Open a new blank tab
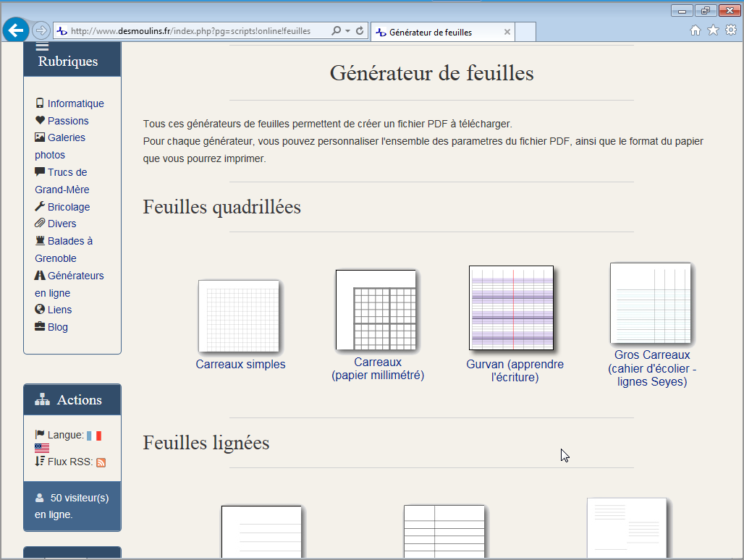 (x=525, y=32)
